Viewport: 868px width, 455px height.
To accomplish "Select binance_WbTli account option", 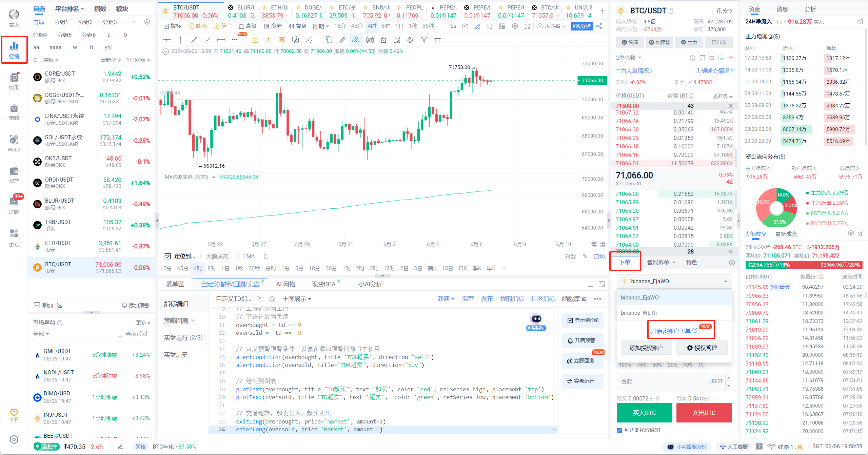I will pyautogui.click(x=674, y=313).
